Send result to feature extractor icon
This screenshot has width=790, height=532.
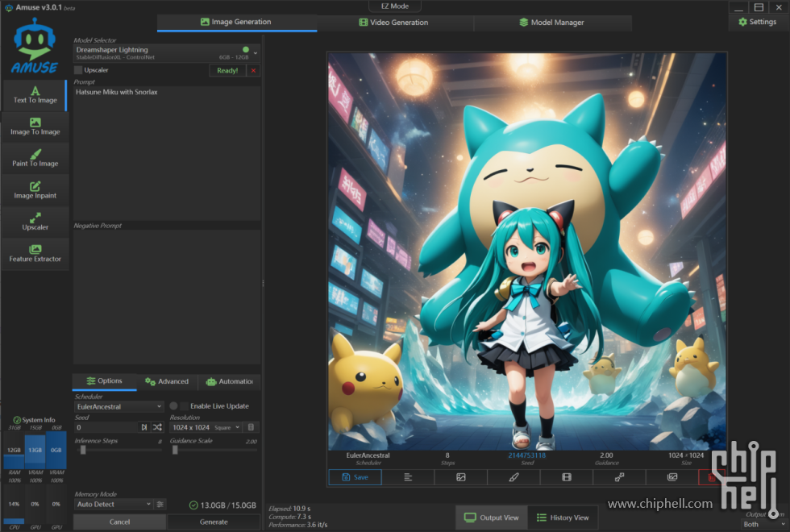pos(672,477)
